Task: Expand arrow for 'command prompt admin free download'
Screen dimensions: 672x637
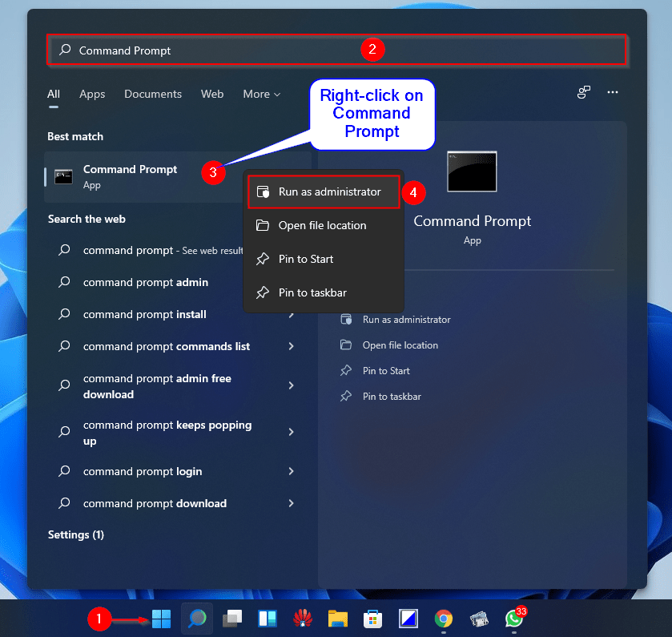Action: pos(292,385)
